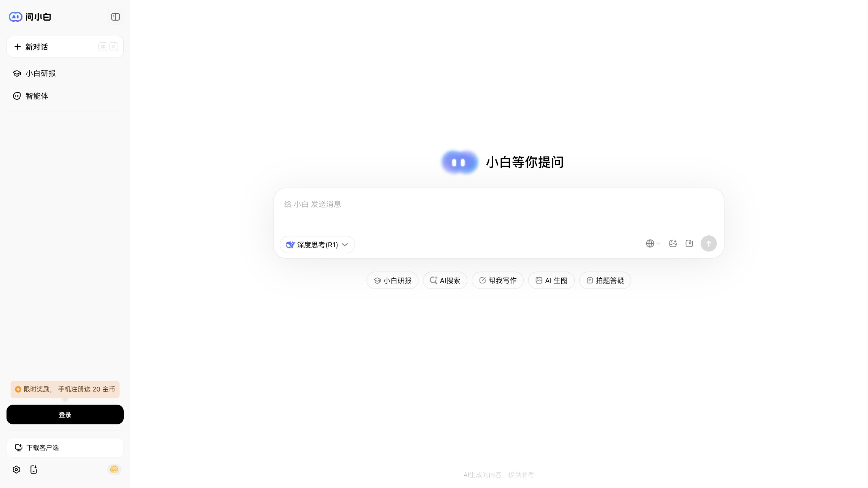
Task: Select the attachment paperclip icon
Action: point(689,244)
